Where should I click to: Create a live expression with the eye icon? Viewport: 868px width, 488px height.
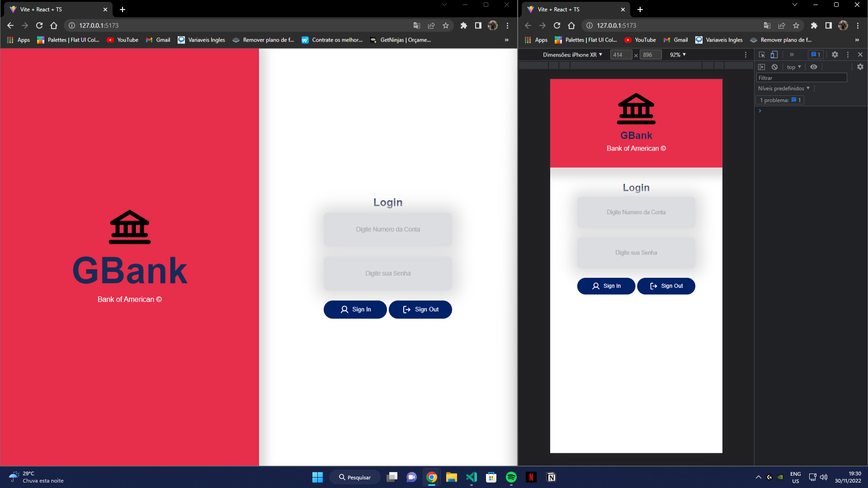tap(814, 67)
